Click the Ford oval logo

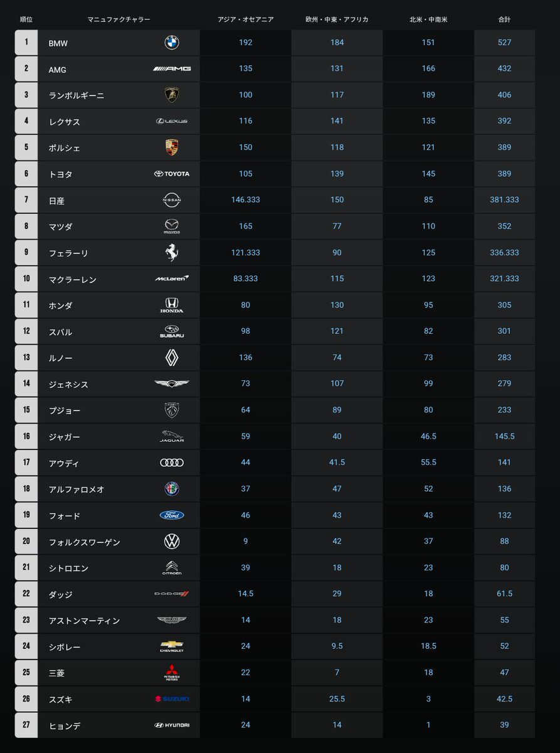pyautogui.click(x=172, y=515)
